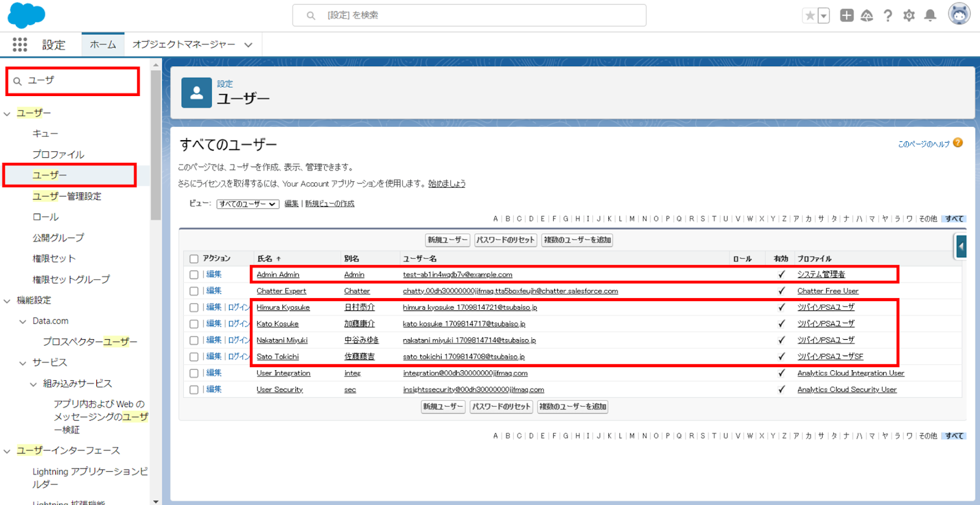Click the 新規ビューの作成 link
Image resolution: width=980 pixels, height=505 pixels.
[330, 204]
